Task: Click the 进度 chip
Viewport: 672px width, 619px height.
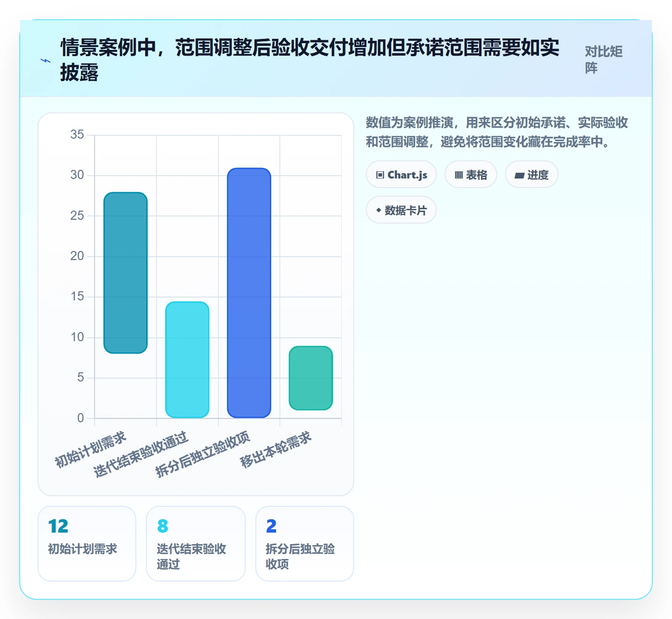Action: click(x=532, y=175)
